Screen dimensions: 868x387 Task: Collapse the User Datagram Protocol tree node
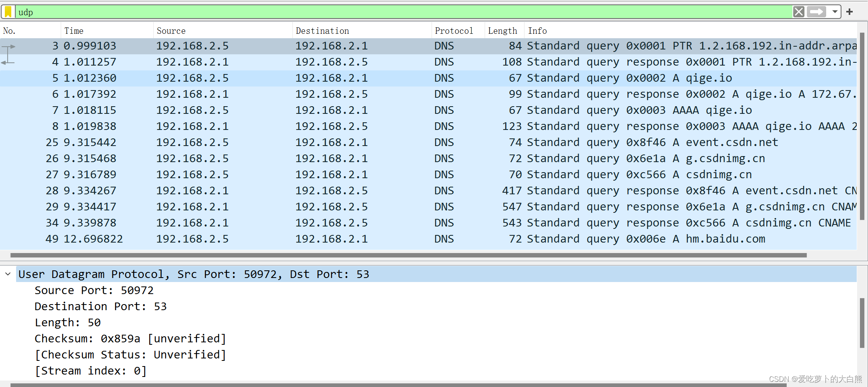tap(8, 274)
